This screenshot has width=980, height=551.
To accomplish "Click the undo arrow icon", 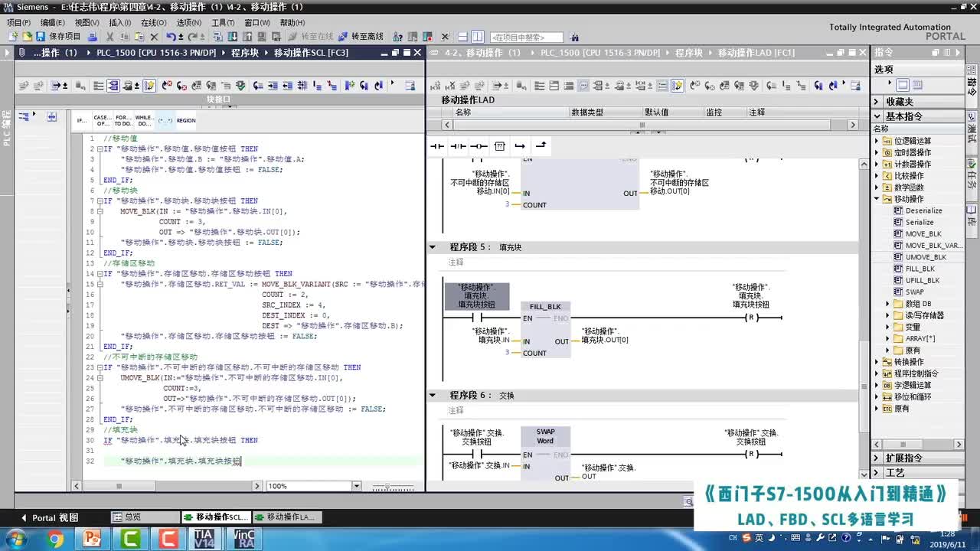I will point(171,37).
